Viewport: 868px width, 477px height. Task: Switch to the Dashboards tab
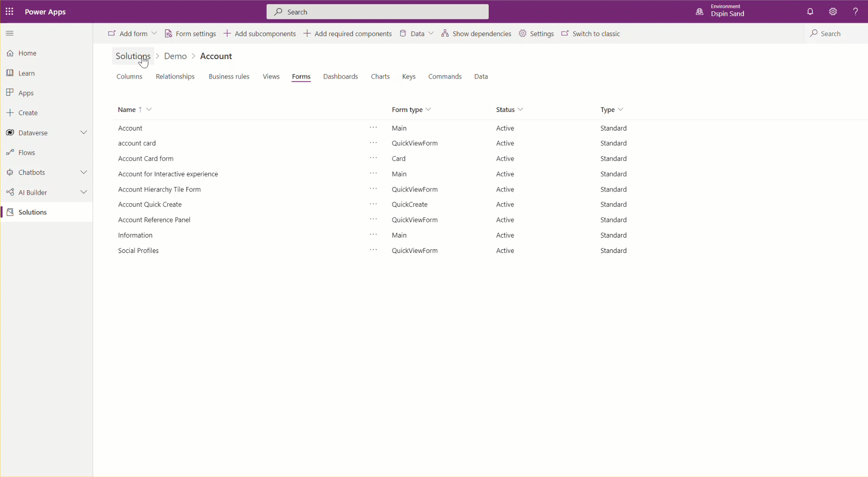340,76
